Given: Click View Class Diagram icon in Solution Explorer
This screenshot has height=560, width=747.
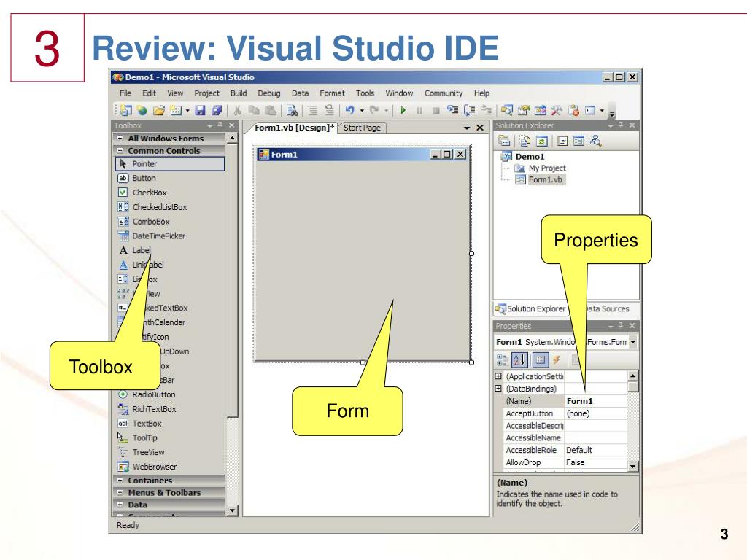Looking at the screenshot, I should (x=595, y=141).
